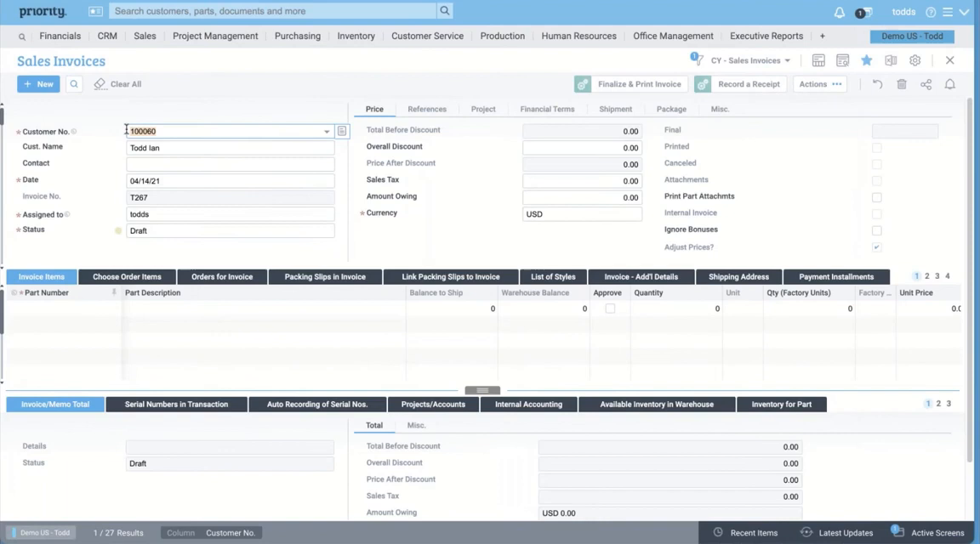
Task: Open the Inventory menu
Action: [x=356, y=37]
